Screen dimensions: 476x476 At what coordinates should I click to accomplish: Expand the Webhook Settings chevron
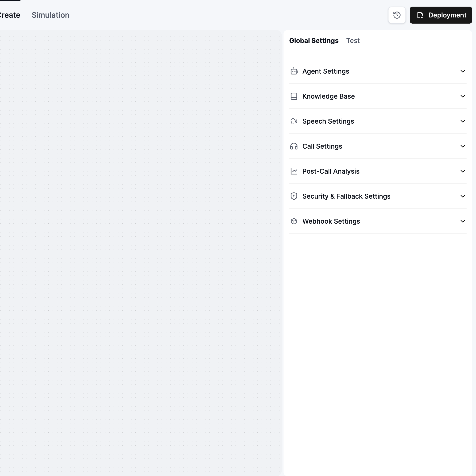[463, 221]
